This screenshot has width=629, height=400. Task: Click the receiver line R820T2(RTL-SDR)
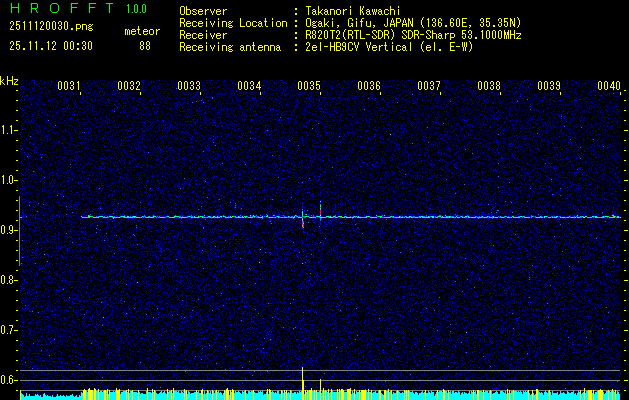click(x=351, y=35)
